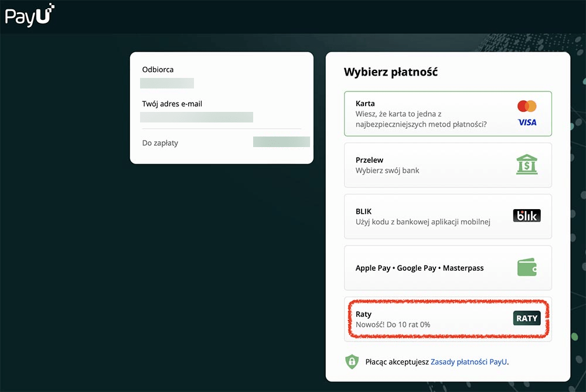
Task: Select Apple Pay • Google Pay • Masterpass
Action: 420,268
